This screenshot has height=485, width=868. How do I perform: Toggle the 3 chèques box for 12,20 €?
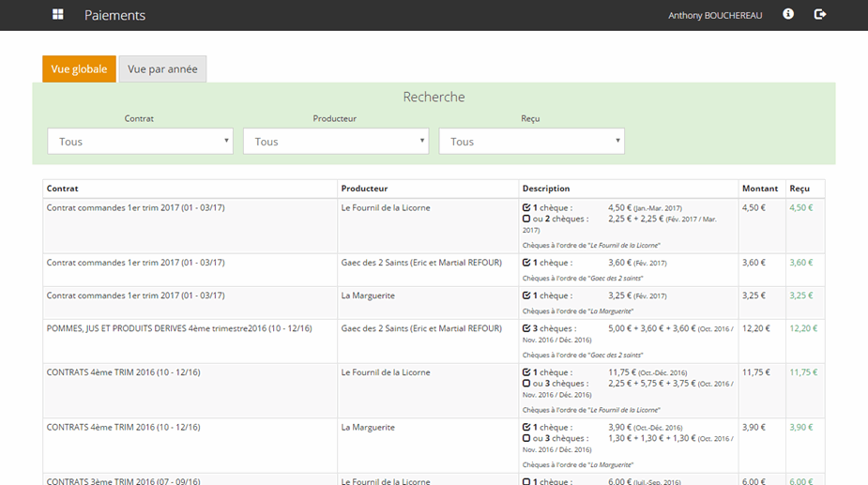526,329
